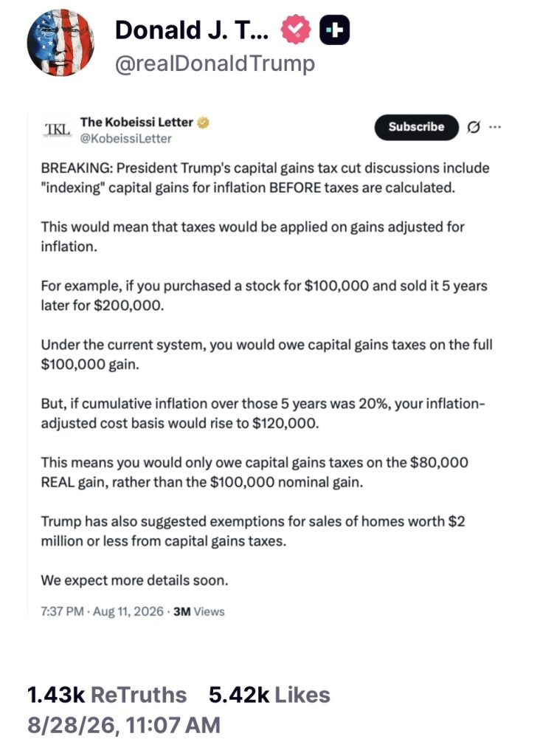Click the Grok slashed-circle icon
540x756 pixels.
tap(474, 127)
